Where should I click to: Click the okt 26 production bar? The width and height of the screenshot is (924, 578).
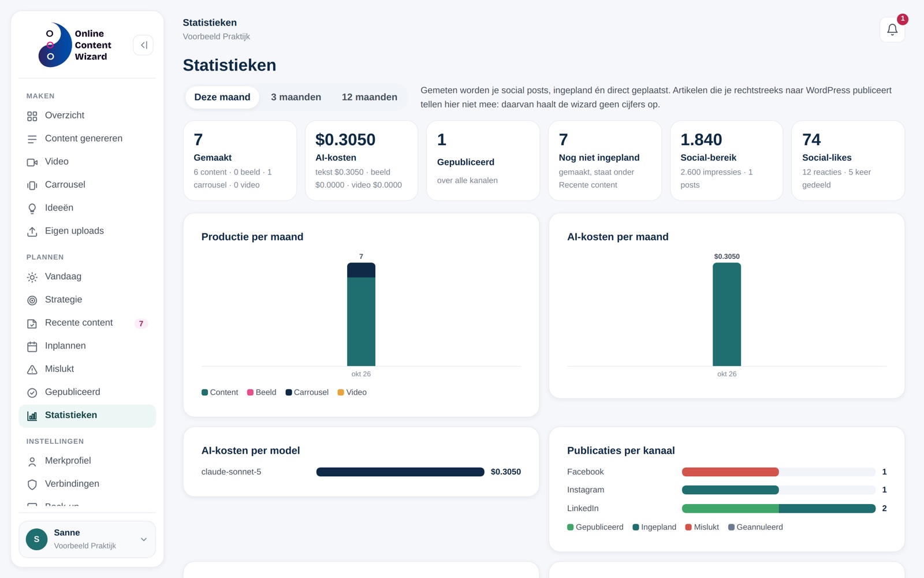[x=361, y=314]
